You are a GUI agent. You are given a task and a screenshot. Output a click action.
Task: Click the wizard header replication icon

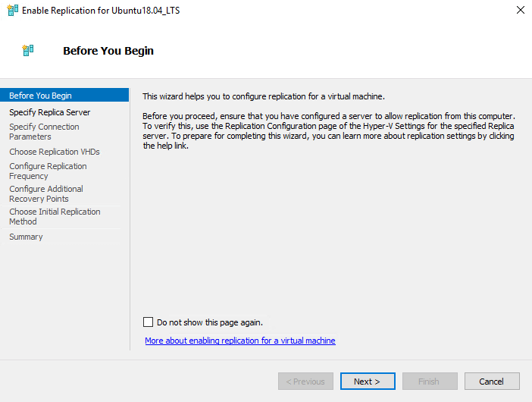click(28, 50)
